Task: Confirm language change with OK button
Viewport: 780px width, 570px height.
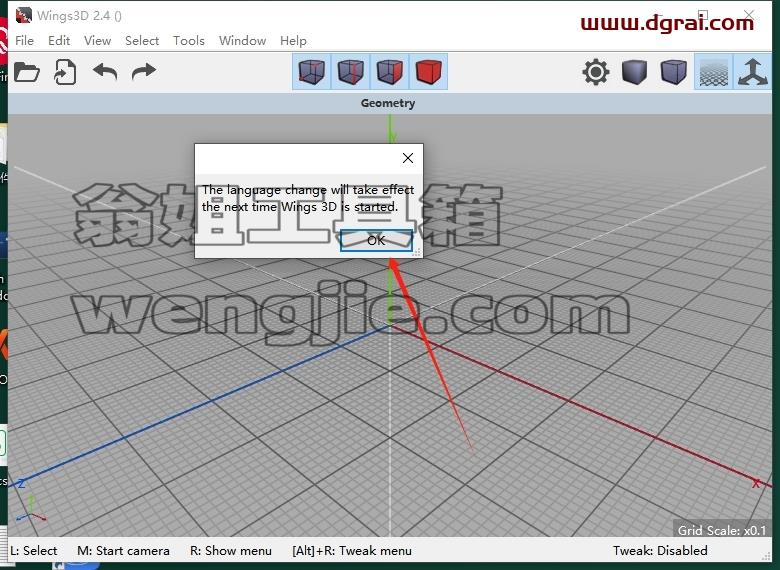Action: [x=376, y=241]
